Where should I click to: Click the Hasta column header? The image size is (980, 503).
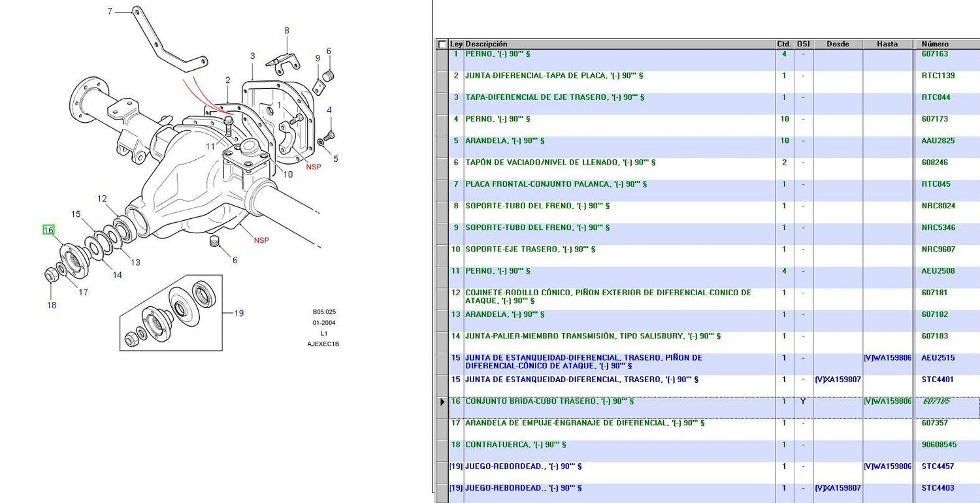[887, 44]
